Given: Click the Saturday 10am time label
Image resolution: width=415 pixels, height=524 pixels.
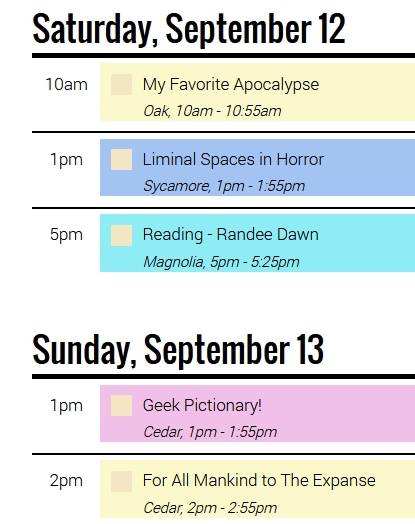Looking at the screenshot, I should coord(66,84).
